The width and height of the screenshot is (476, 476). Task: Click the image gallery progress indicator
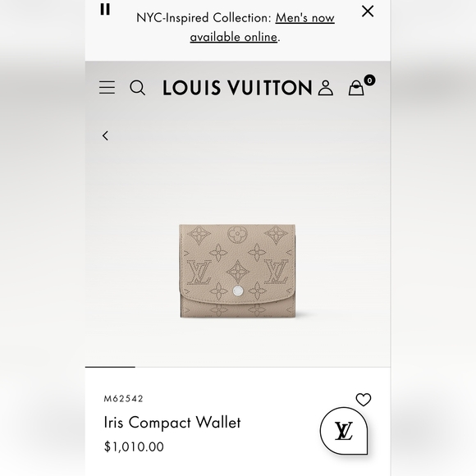(110, 367)
